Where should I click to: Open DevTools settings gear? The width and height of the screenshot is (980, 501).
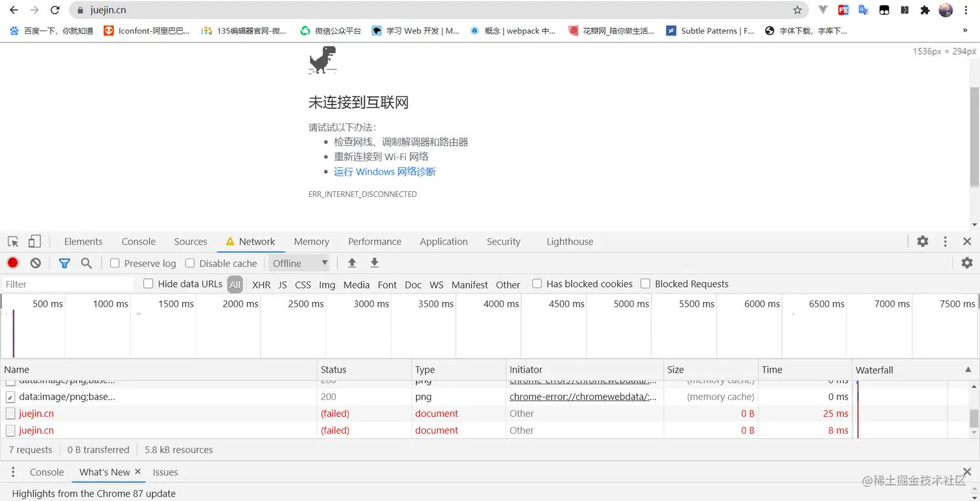pyautogui.click(x=922, y=242)
